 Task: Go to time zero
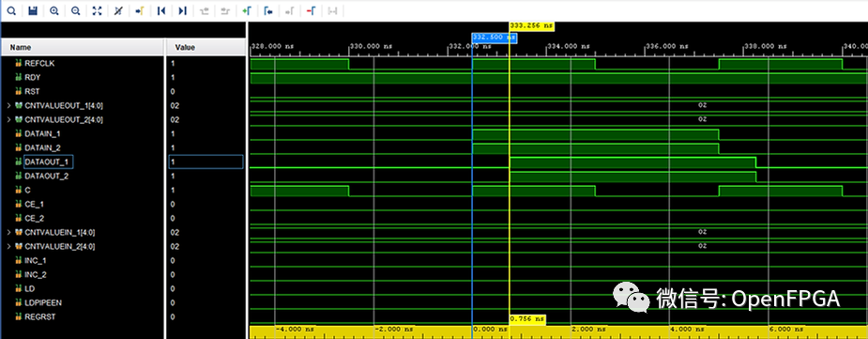[161, 10]
